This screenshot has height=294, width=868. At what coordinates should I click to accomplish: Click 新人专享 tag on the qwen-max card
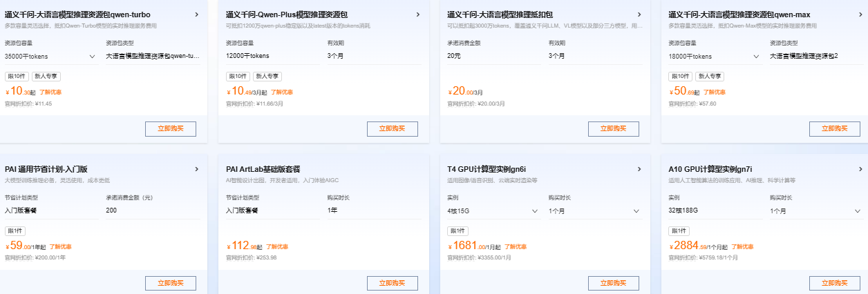[709, 76]
